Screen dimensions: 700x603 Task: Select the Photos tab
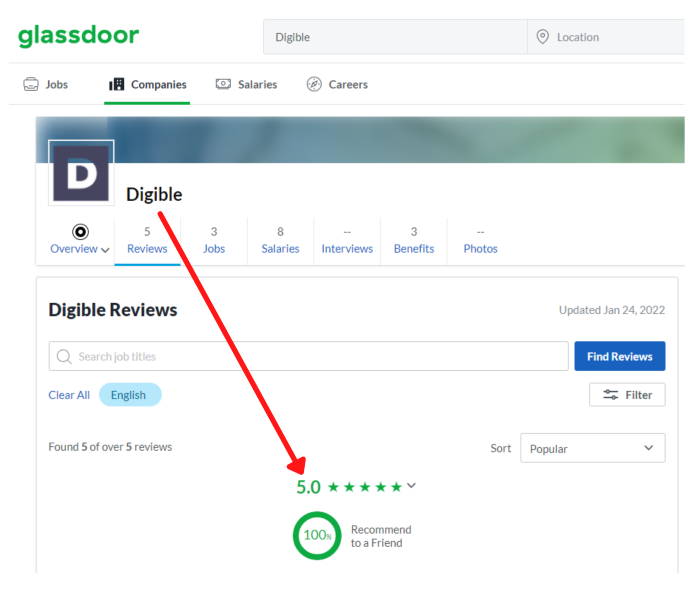tap(480, 241)
